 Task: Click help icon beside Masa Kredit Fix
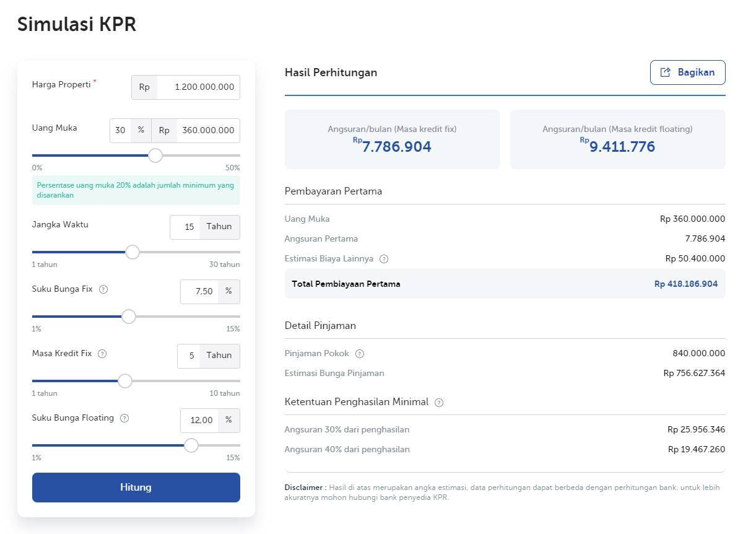click(x=103, y=354)
